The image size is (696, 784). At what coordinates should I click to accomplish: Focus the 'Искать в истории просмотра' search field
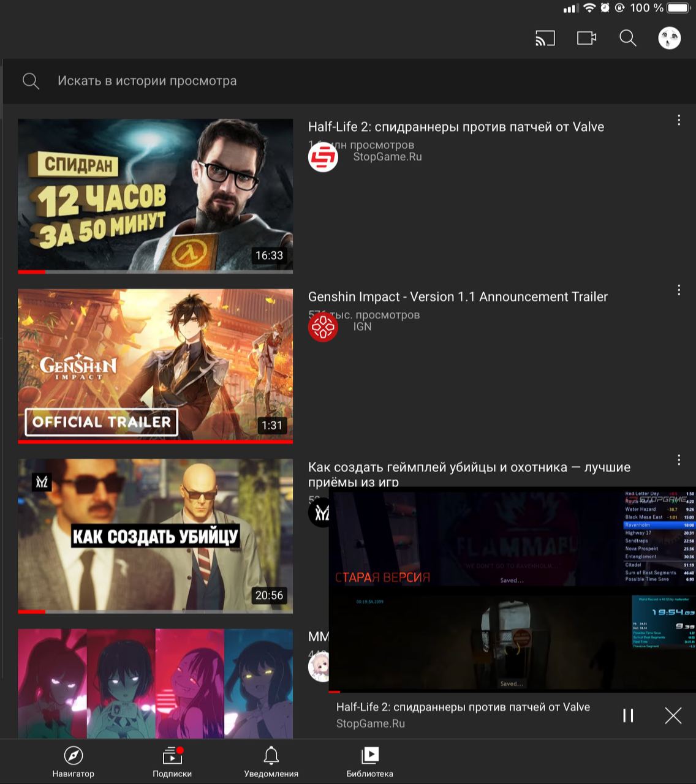point(349,81)
